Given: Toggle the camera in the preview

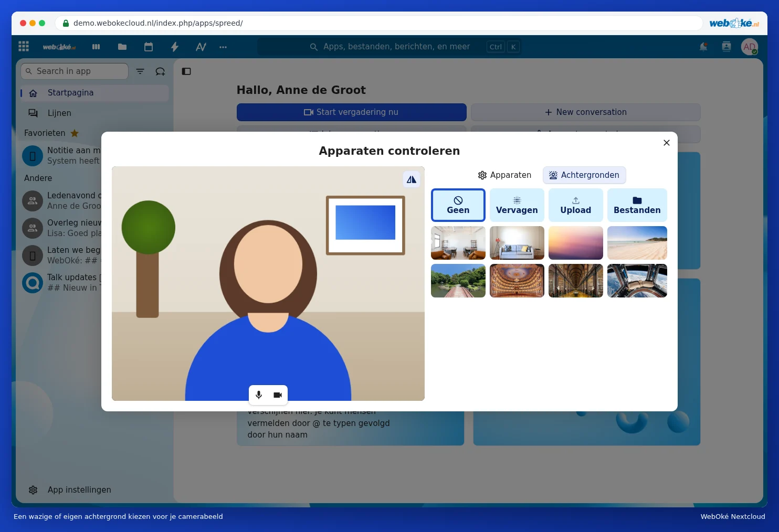Looking at the screenshot, I should pos(278,395).
